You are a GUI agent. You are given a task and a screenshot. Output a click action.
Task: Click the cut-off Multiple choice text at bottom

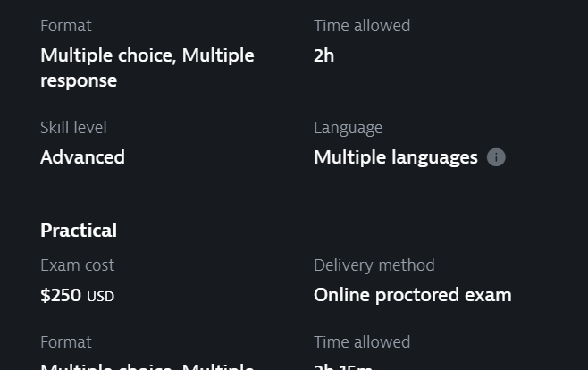pyautogui.click(x=147, y=366)
